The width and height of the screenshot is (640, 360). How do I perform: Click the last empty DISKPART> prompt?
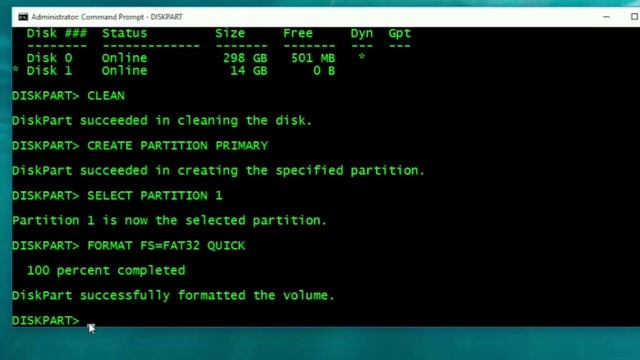point(46,320)
